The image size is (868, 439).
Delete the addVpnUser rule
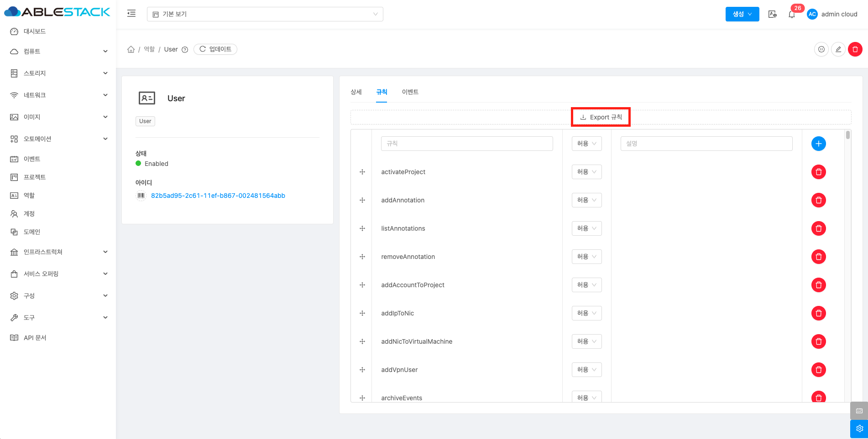pyautogui.click(x=818, y=370)
